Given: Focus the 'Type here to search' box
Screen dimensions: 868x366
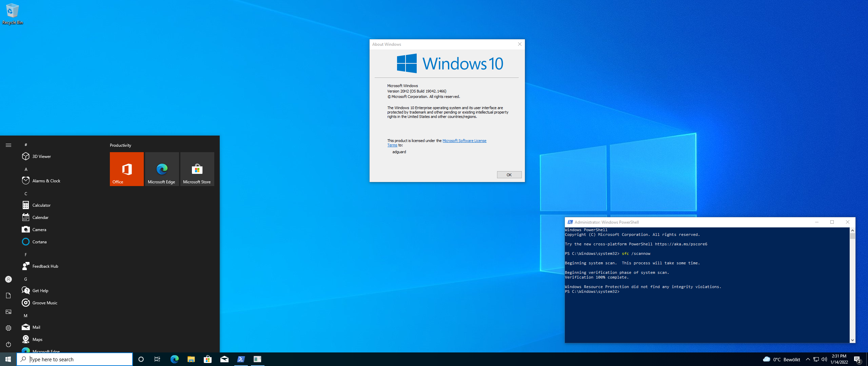Looking at the screenshot, I should coord(75,359).
